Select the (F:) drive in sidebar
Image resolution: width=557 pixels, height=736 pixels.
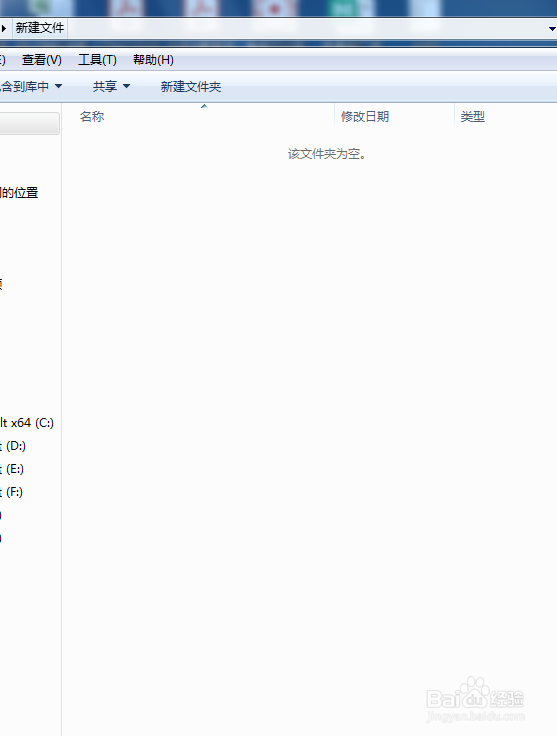pos(12,491)
